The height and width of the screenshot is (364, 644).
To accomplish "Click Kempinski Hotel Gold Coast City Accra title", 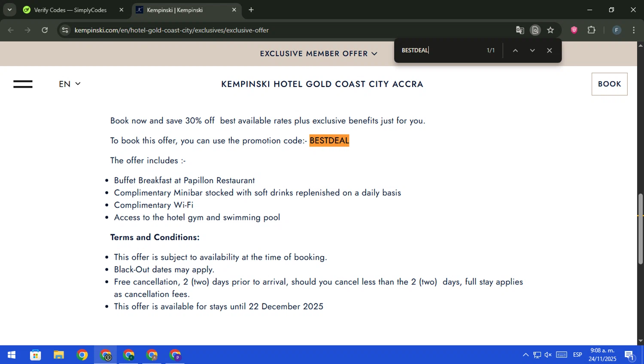I will [322, 84].
